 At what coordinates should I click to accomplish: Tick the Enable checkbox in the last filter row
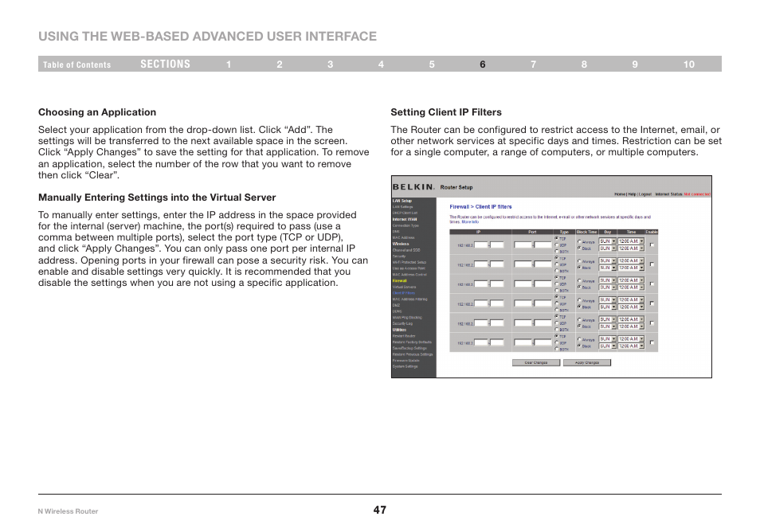coord(652,342)
